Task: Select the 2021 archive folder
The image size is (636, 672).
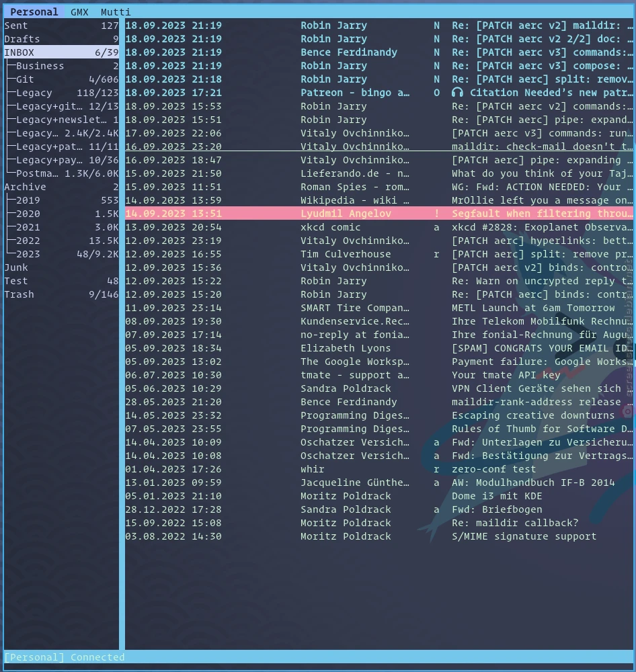Action: tap(27, 226)
